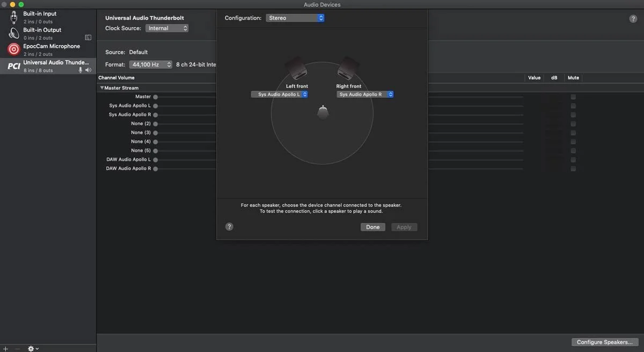This screenshot has width=644, height=352.
Task: Click the system-alert icon beside Built-in Output
Action: [88, 38]
